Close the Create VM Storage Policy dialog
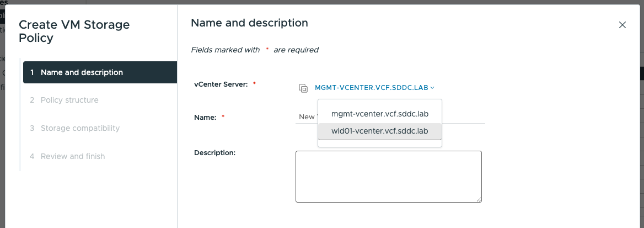644x228 pixels. 622,25
